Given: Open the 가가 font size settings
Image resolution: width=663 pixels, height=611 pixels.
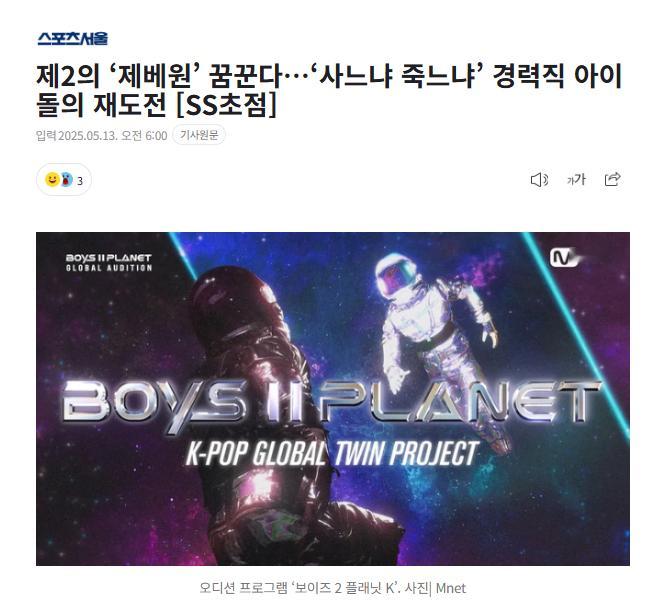Looking at the screenshot, I should click(576, 180).
